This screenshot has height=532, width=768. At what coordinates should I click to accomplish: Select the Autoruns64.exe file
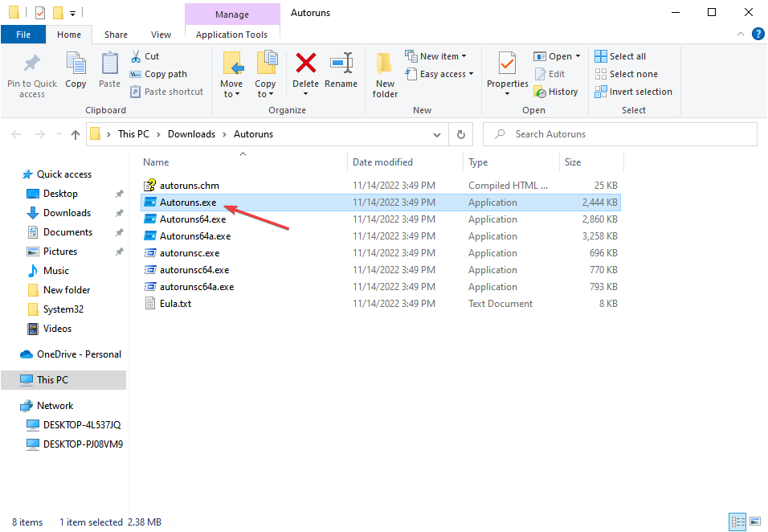coord(381,219)
